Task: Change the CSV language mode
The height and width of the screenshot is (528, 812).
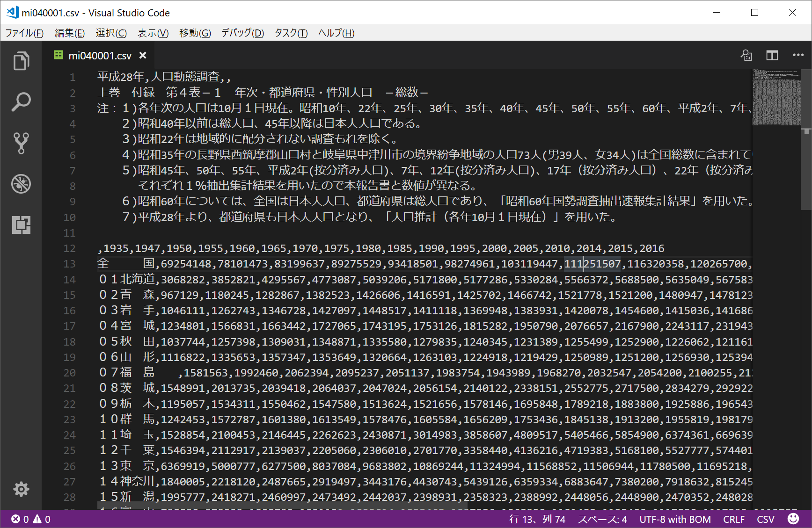Action: [766, 519]
